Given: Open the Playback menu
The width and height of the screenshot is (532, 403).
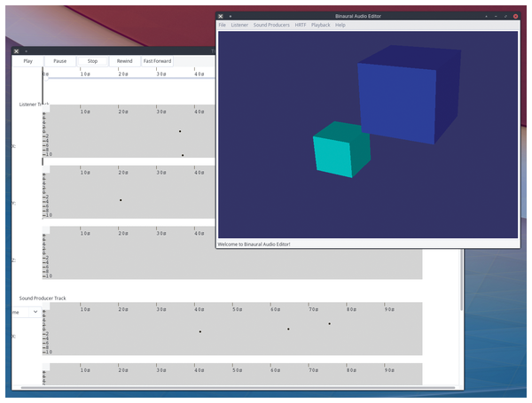Looking at the screenshot, I should coord(321,25).
